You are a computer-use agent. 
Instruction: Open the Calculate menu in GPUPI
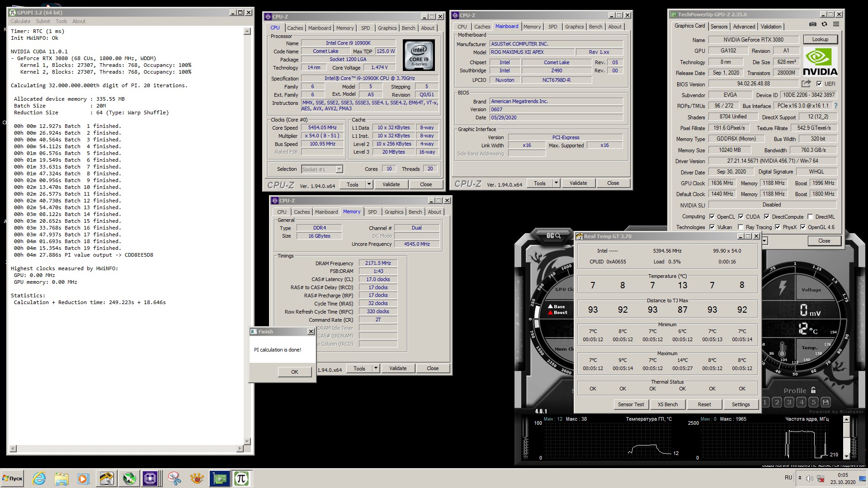[20, 21]
